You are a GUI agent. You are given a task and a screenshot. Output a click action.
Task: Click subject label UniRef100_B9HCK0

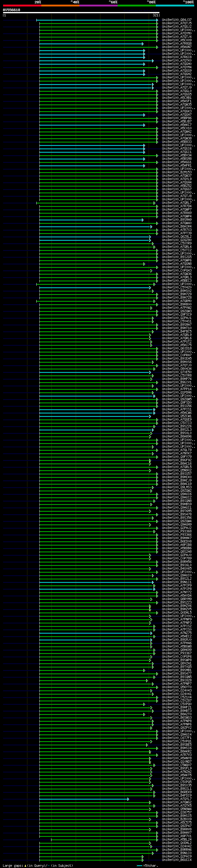[177, 477]
